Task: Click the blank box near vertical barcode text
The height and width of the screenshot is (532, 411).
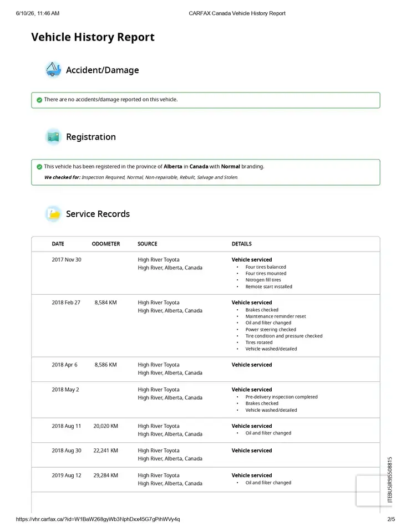Action: [369, 490]
